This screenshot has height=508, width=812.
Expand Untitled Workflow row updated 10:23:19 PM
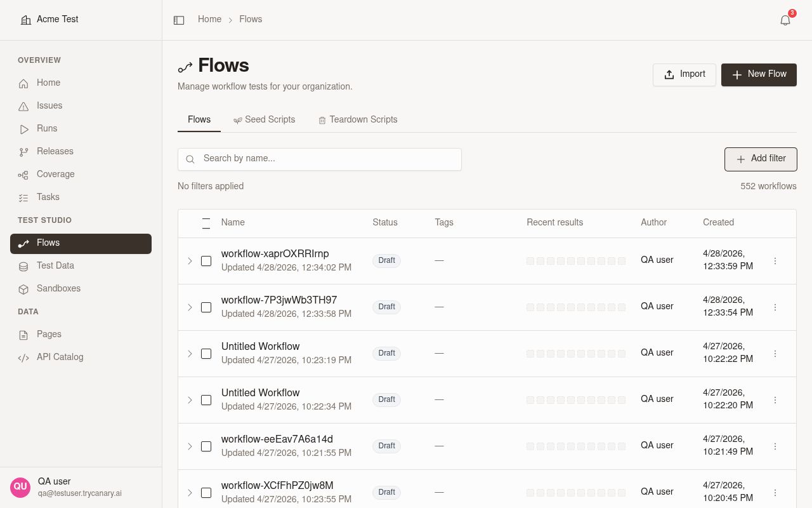click(x=190, y=354)
